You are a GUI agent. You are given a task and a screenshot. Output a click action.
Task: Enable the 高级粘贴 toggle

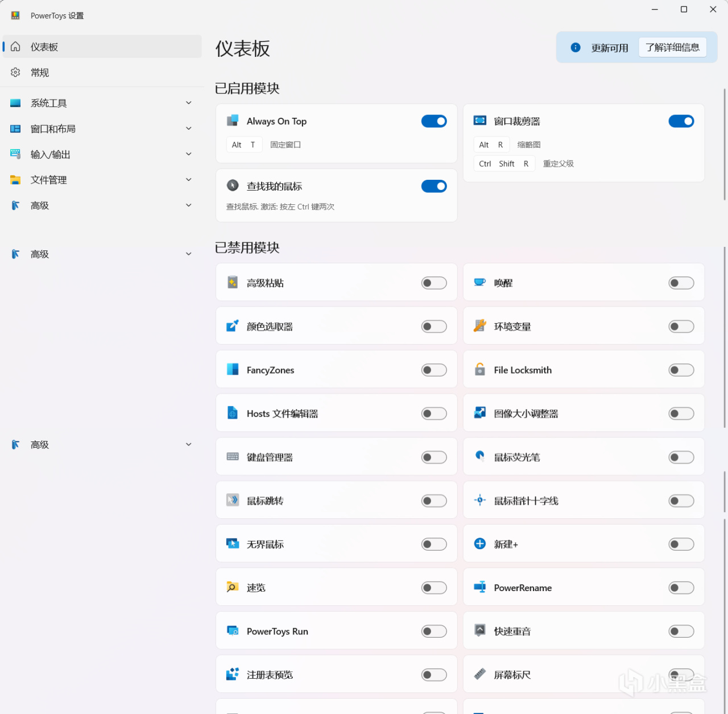tap(434, 283)
